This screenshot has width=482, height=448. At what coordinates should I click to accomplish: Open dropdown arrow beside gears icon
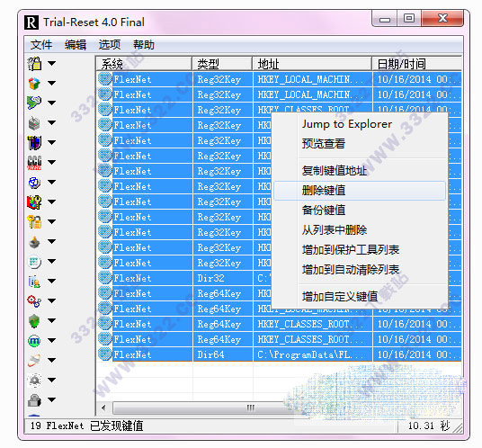(x=51, y=300)
